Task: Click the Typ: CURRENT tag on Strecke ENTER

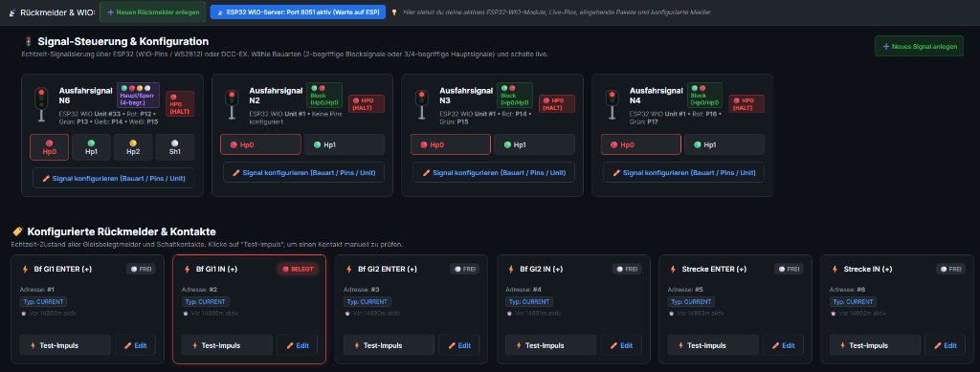Action: coord(691,301)
